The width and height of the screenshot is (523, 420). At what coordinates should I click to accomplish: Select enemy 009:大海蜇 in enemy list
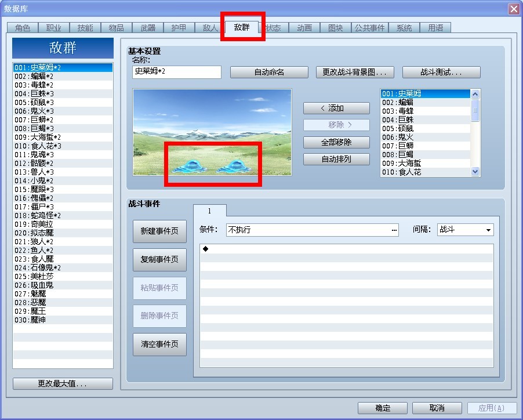coord(426,163)
